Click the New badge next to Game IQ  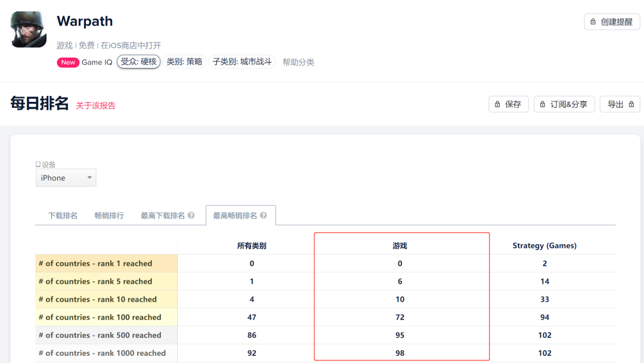tap(68, 62)
